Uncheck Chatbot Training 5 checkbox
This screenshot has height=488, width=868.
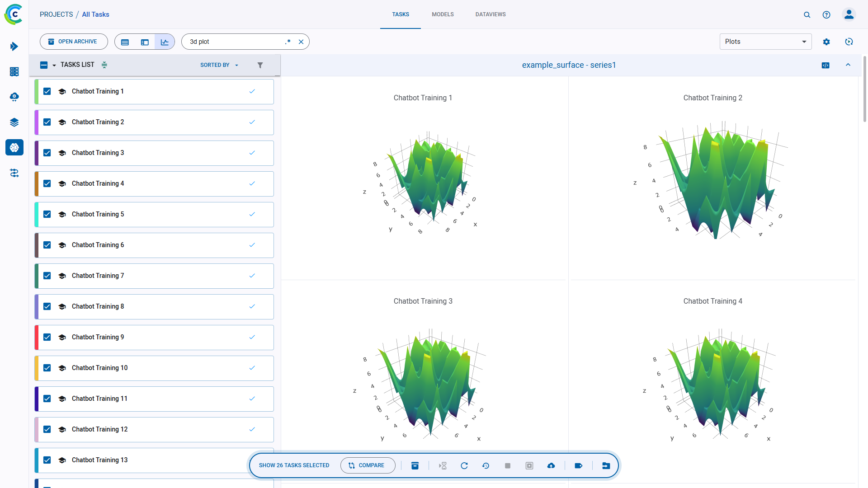[x=47, y=214]
